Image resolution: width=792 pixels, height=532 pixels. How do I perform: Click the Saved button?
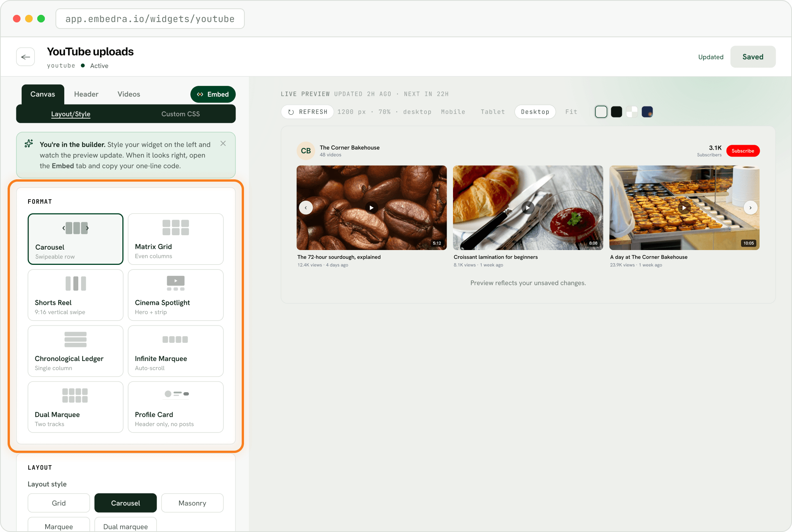pyautogui.click(x=753, y=57)
